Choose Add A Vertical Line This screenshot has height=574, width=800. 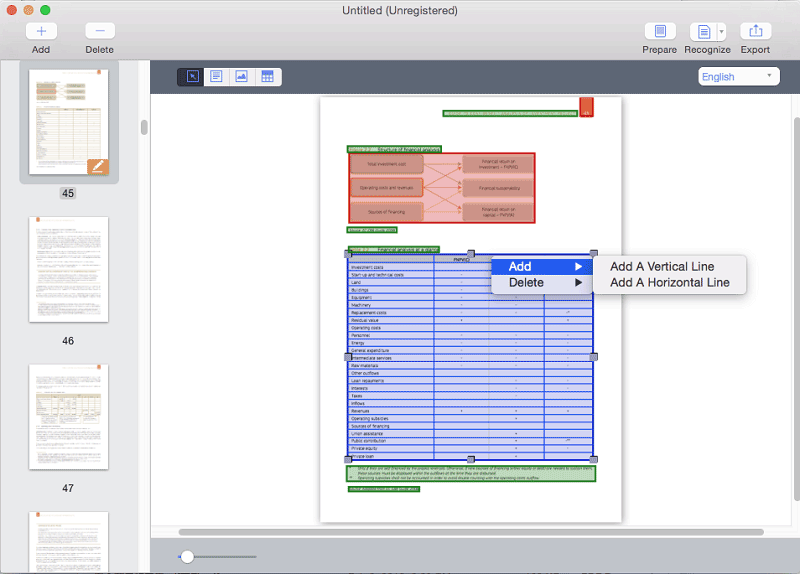pos(662,266)
